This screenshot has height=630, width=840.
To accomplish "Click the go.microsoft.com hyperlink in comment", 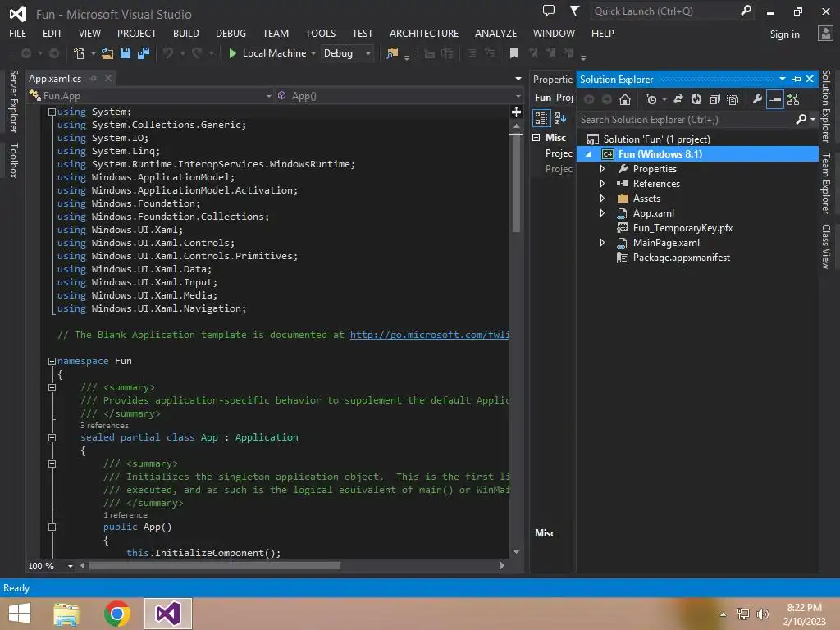I will coord(430,335).
